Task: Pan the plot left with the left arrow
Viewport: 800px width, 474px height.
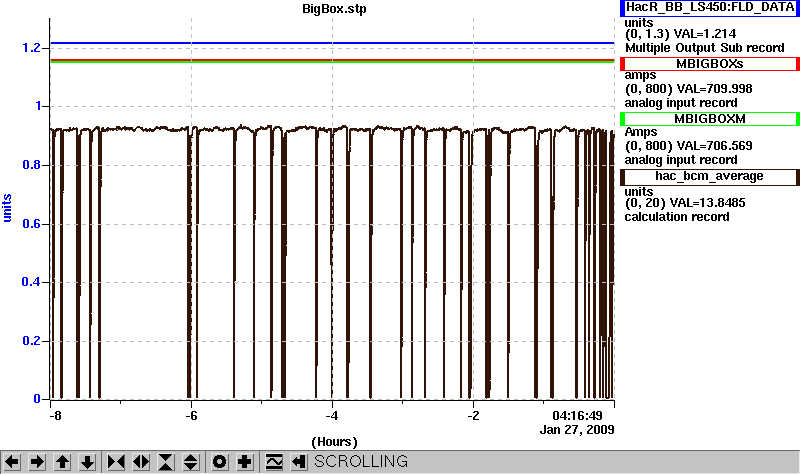Action: (x=12, y=462)
